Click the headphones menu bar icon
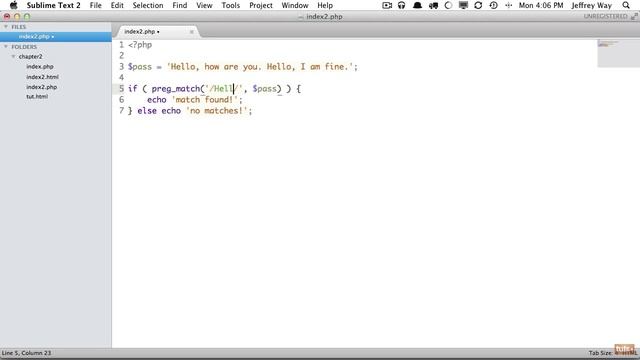Image resolution: width=640 pixels, height=360 pixels. (x=402, y=5)
